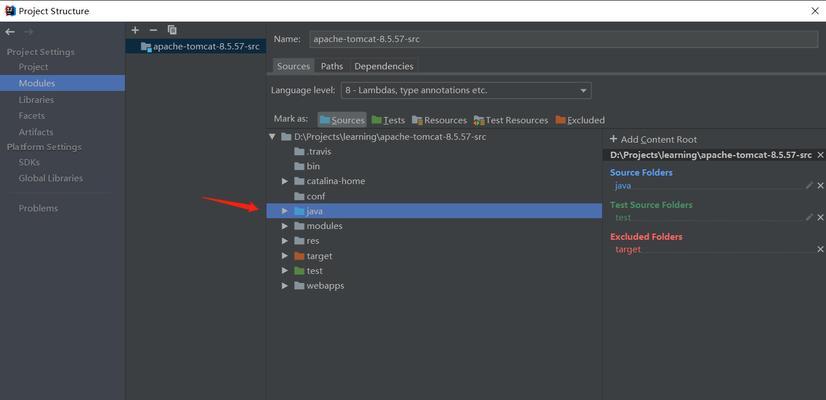Viewport: 826px width, 400px height.
Task: Open SDKs platform settings
Action: (29, 162)
